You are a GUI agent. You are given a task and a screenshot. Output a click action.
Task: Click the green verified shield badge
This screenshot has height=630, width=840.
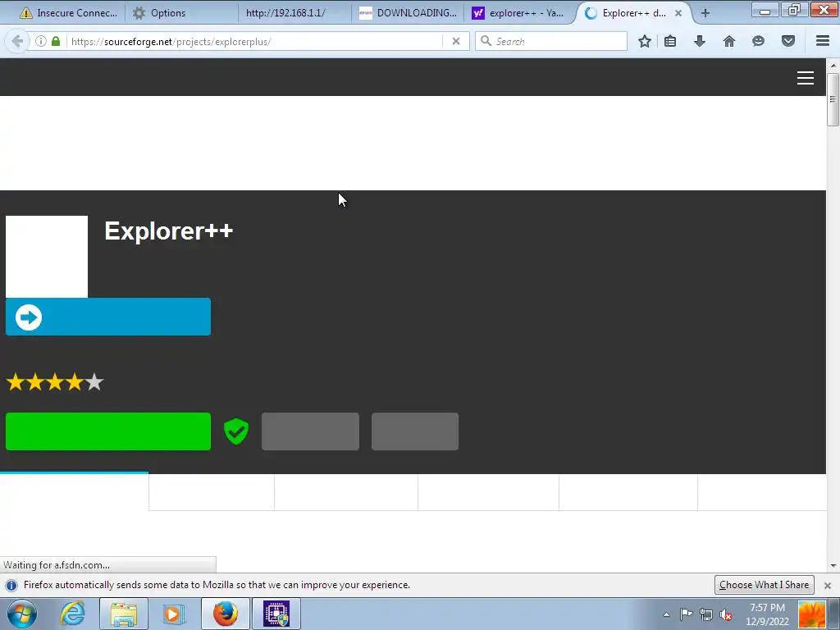[x=236, y=431]
